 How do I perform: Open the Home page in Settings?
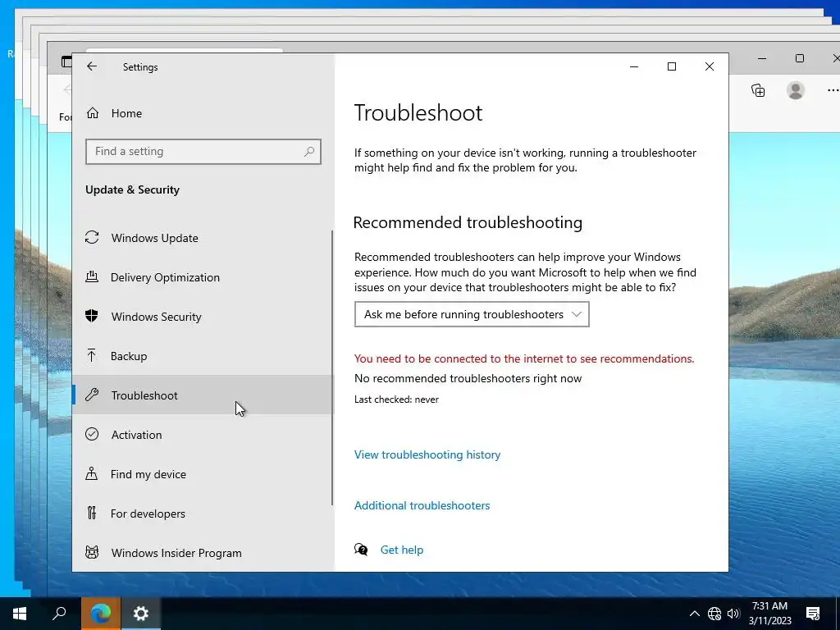[x=203, y=113]
